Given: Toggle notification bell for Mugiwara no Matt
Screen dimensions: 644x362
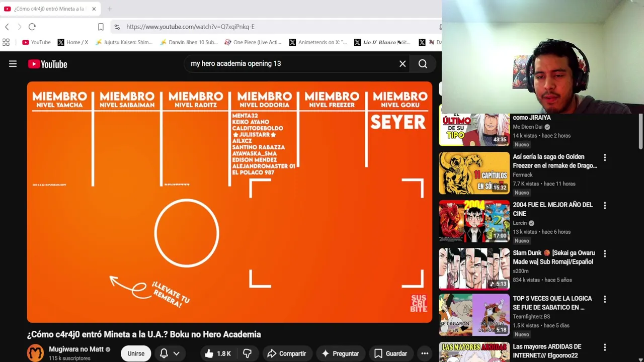Looking at the screenshot, I should tap(164, 353).
